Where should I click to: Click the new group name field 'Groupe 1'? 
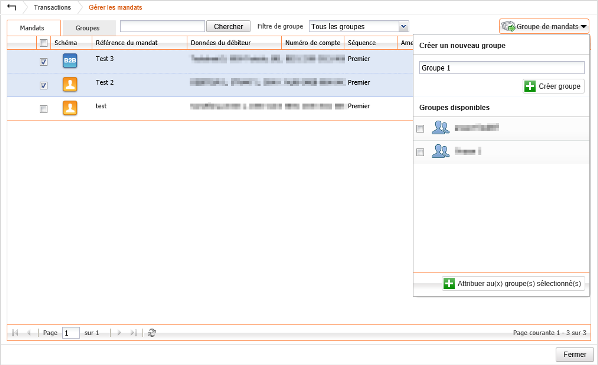click(502, 68)
